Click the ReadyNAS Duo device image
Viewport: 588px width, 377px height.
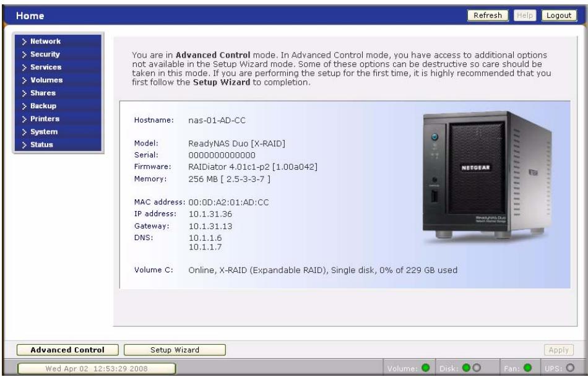(x=486, y=175)
